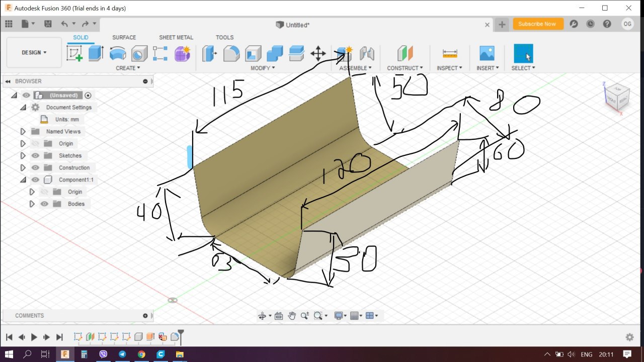Screen dimensions: 644x362
Task: Click the New Component icon
Action: pyautogui.click(x=345, y=53)
